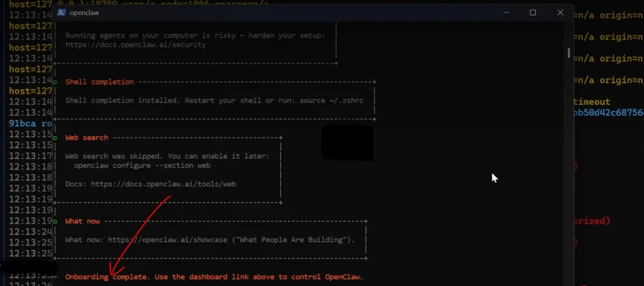
Task: Click 'bb50d42c68756' hash in background terminal
Action: click(x=609, y=113)
